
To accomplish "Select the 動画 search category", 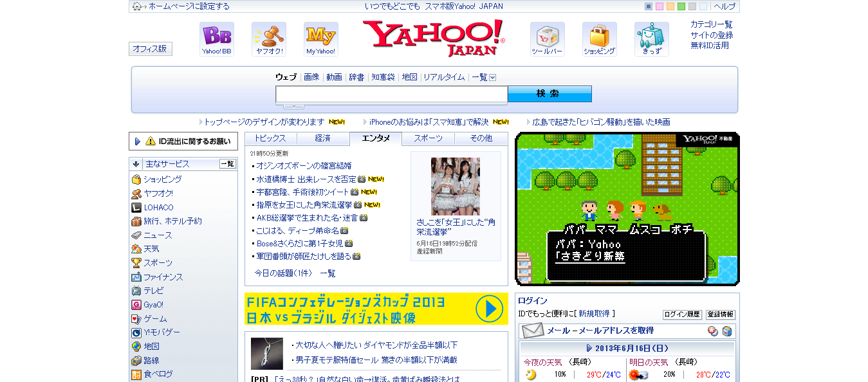I will pos(334,77).
